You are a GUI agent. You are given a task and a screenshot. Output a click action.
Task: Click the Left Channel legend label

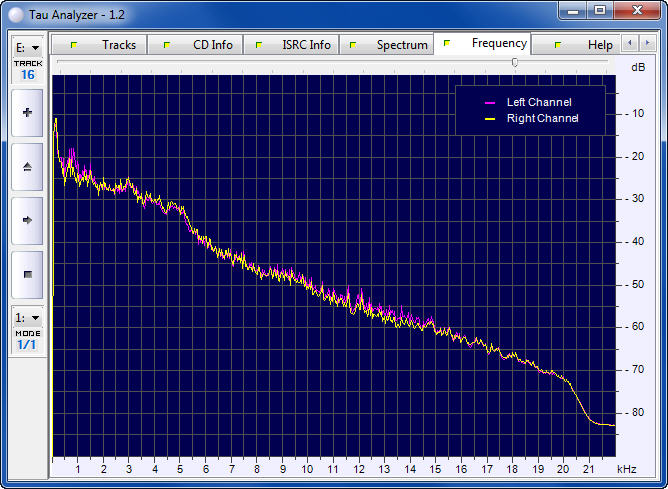tap(539, 103)
